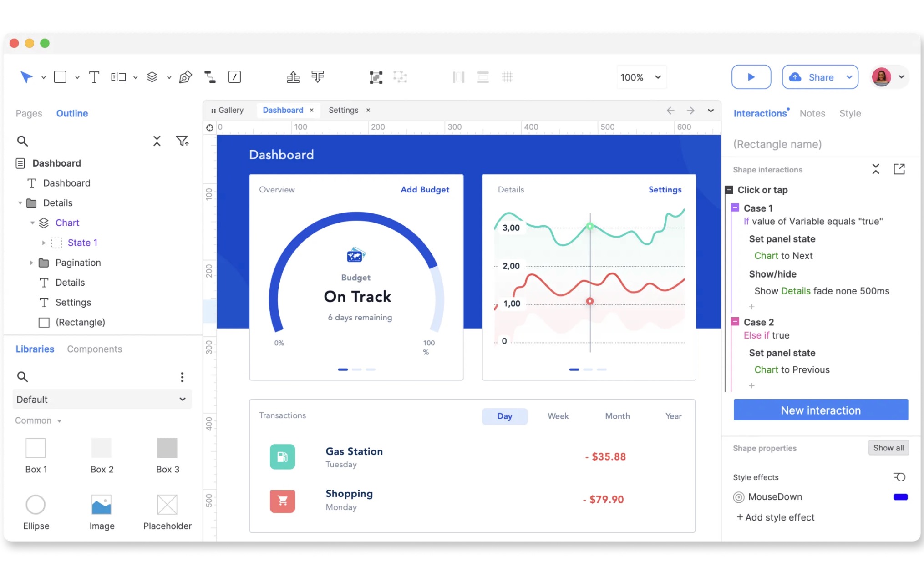The width and height of the screenshot is (924, 577).
Task: Toggle the Case 2 collapse box
Action: 735,322
